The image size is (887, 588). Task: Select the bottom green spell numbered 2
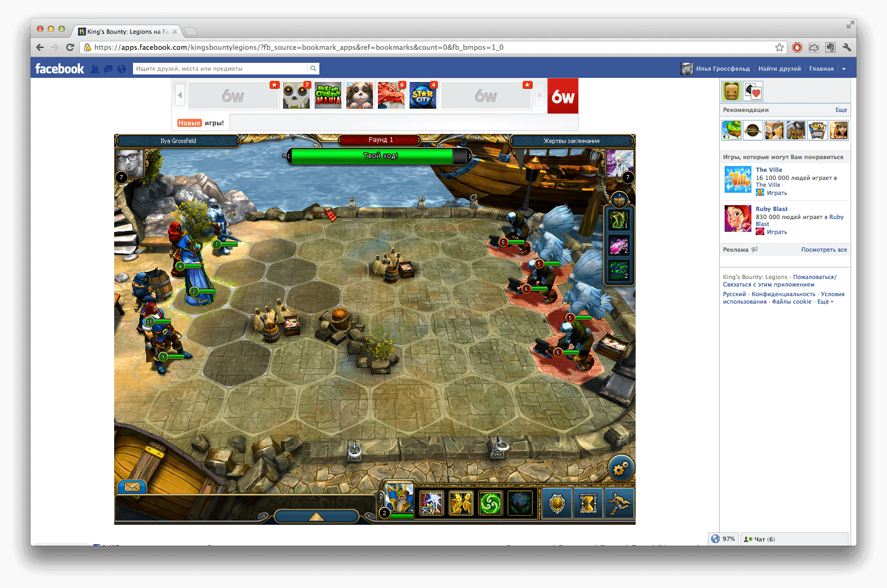[x=618, y=270]
